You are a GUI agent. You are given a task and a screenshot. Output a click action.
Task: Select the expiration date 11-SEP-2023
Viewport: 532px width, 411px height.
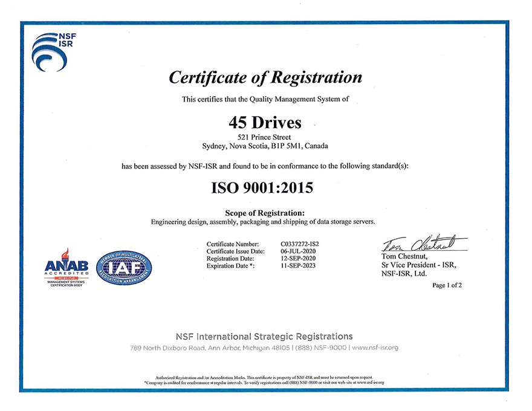point(297,265)
